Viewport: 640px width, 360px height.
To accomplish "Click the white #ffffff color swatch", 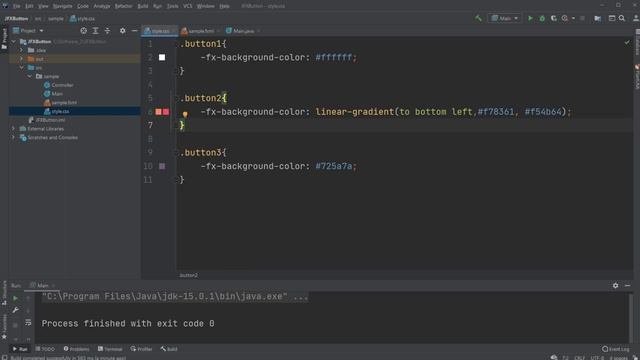I will (x=162, y=58).
